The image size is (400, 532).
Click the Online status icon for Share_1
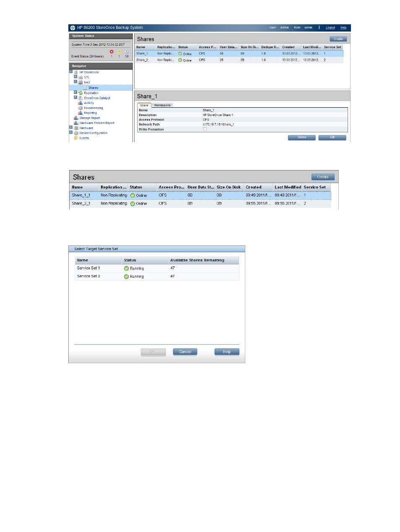click(180, 54)
